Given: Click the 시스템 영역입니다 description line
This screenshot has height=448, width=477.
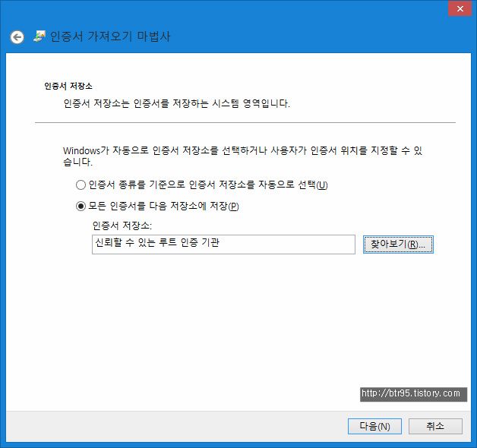Looking at the screenshot, I should 177,104.
